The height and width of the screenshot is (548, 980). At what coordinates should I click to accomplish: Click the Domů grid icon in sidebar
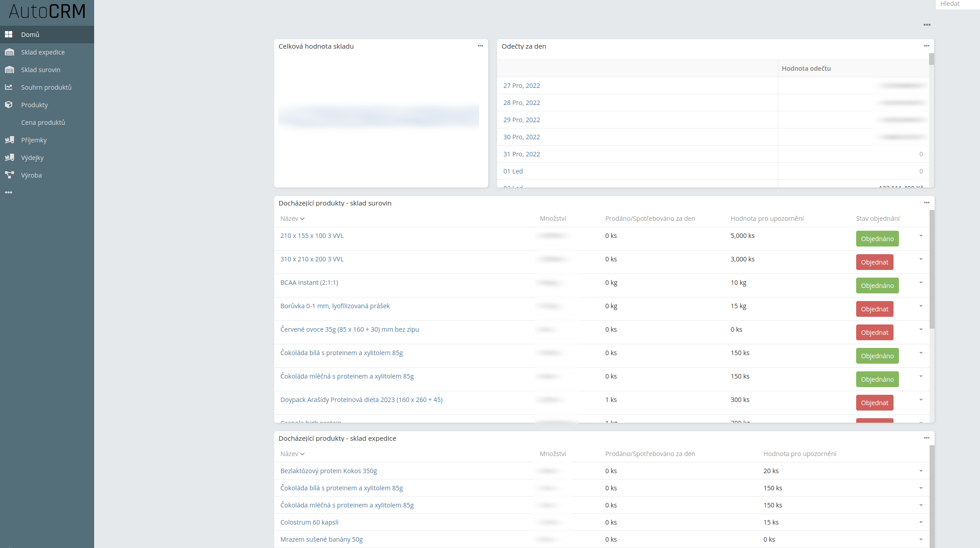[9, 35]
